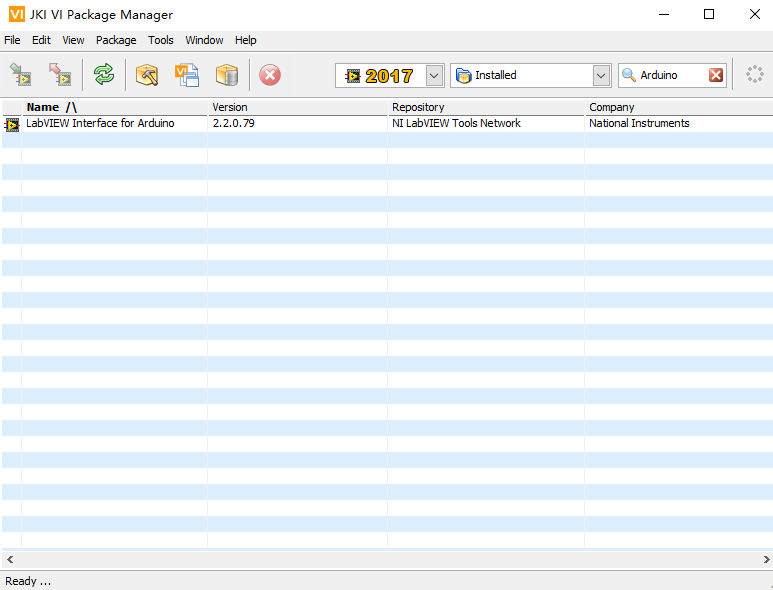
Task: Click in the Arduino search field
Action: 671,75
